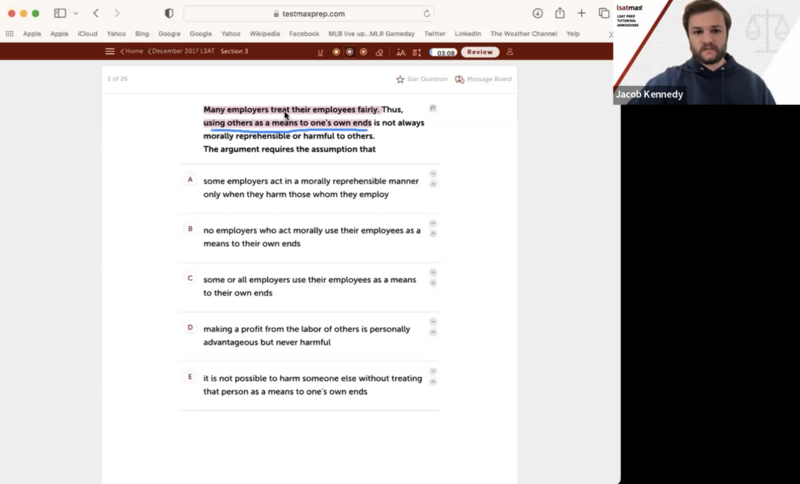Open the hamburger menu in LSAT toolbar
Viewport: 800px width, 484px height.
[x=110, y=51]
